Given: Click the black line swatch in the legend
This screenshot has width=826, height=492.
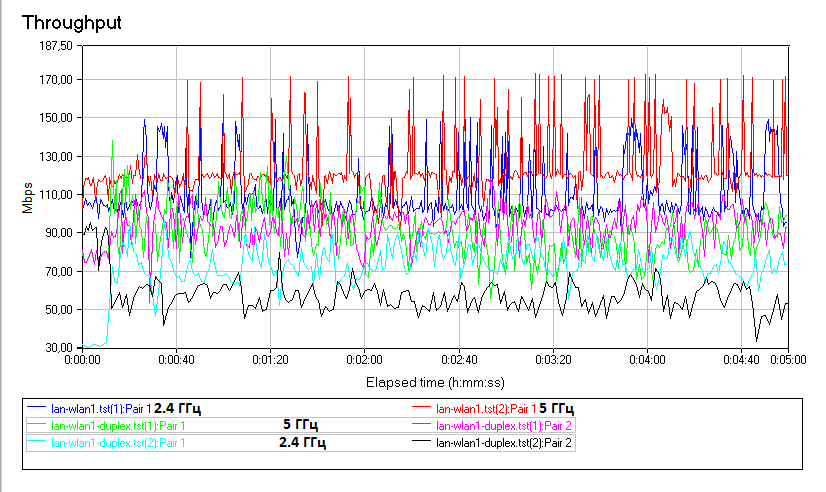Looking at the screenshot, I should 424,442.
